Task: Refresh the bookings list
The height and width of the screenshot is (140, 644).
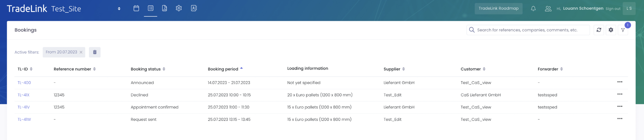Action: [x=599, y=30]
